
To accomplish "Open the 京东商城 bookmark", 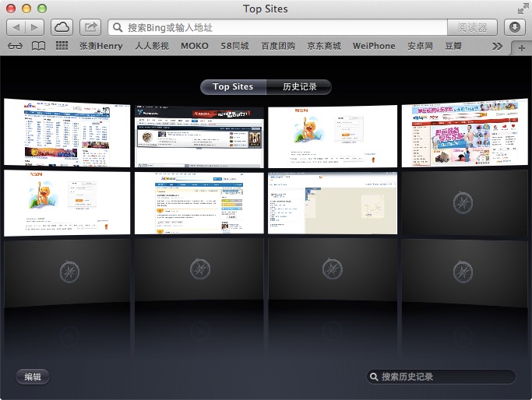I will point(324,46).
